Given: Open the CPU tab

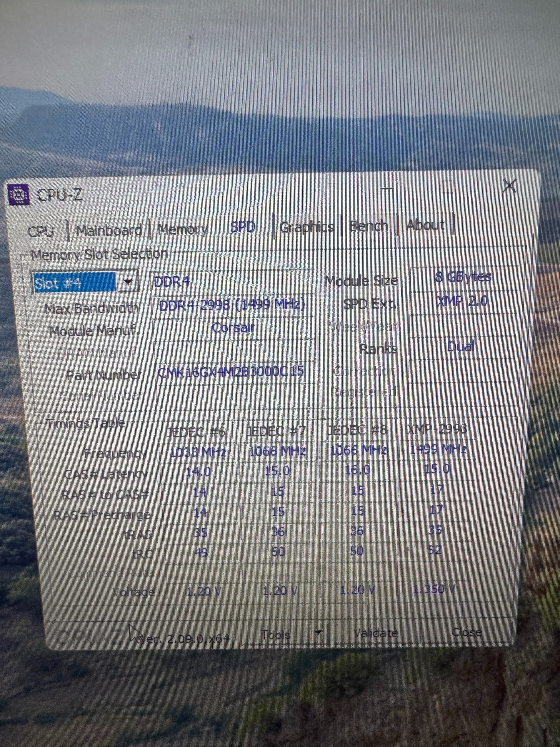Looking at the screenshot, I should [41, 232].
